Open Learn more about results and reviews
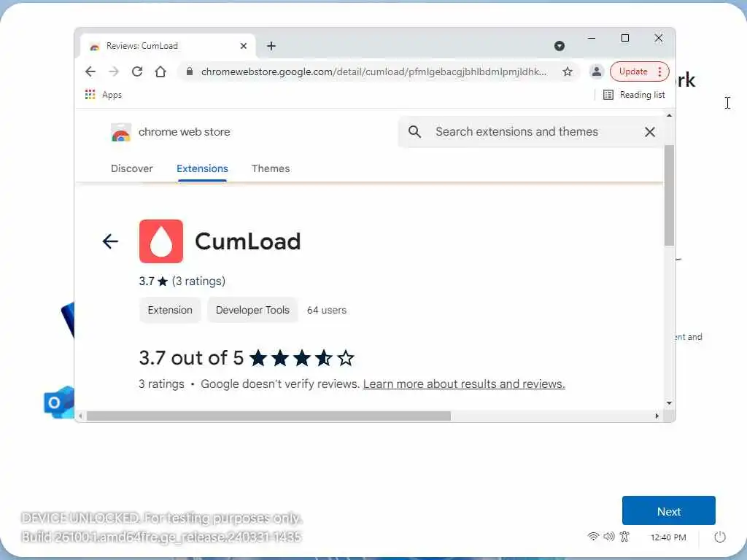The width and height of the screenshot is (747, 560). pyautogui.click(x=464, y=384)
